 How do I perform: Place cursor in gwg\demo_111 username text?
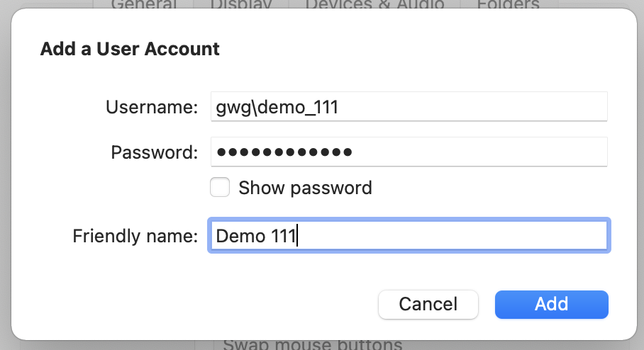point(277,108)
